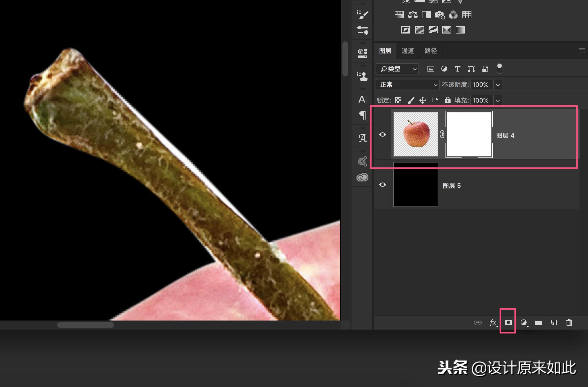588x387 pixels.
Task: Click the delete layer trash icon
Action: pos(569,323)
